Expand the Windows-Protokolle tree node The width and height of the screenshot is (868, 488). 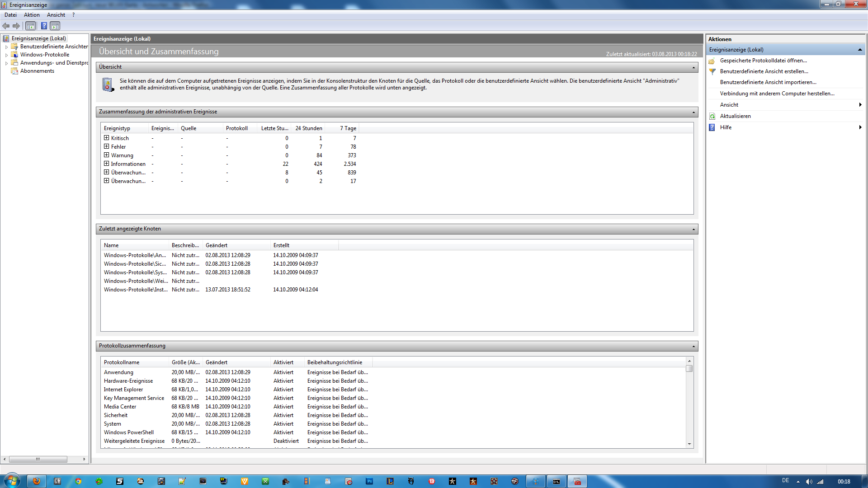(6, 55)
